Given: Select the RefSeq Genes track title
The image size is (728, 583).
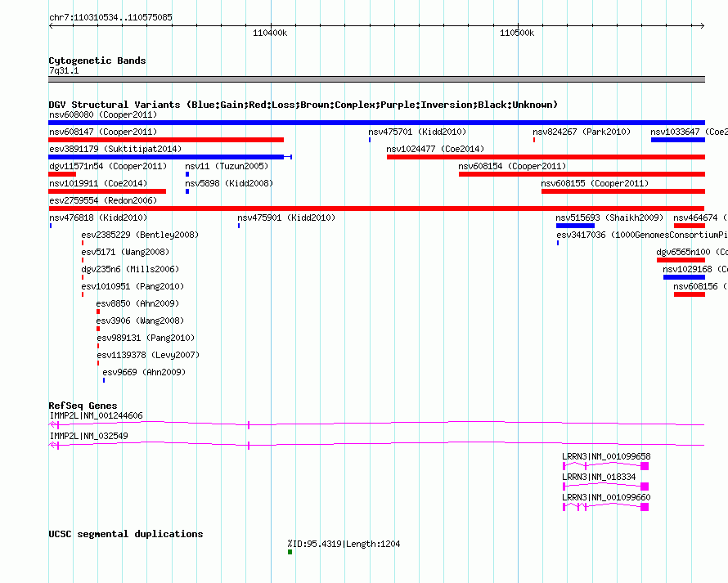Looking at the screenshot, I should click(83, 406).
